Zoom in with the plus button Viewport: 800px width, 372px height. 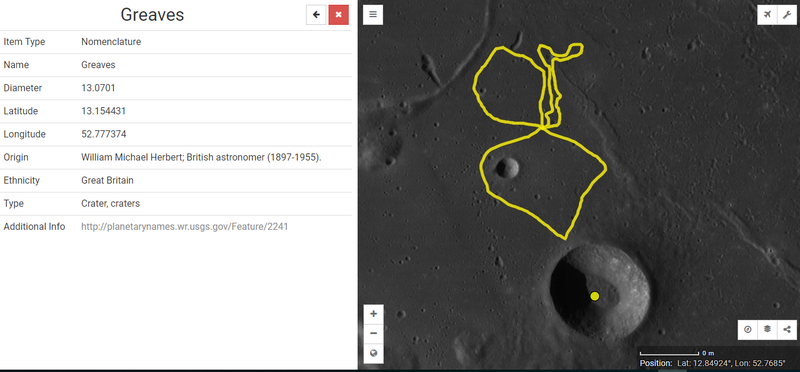pos(373,314)
